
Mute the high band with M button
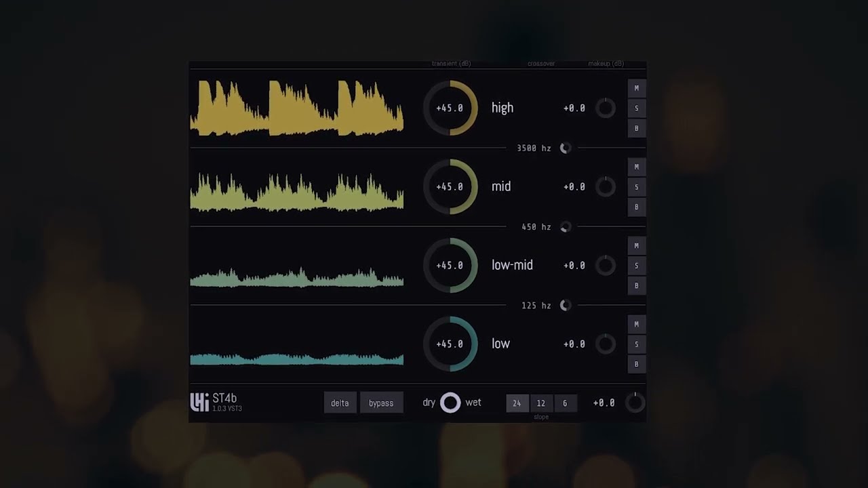pos(637,88)
